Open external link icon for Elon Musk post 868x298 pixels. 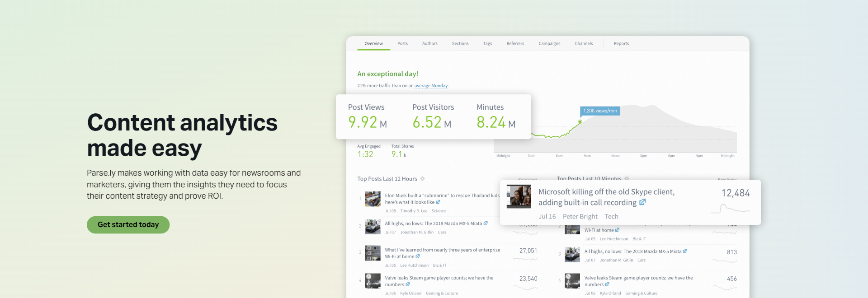438,202
